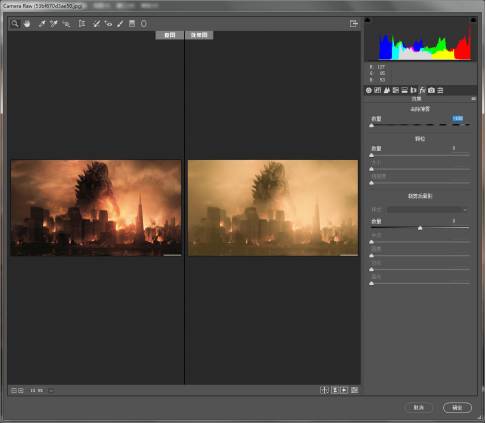The width and height of the screenshot is (486, 423).
Task: Click the zoom level percentage field
Action: [37, 390]
